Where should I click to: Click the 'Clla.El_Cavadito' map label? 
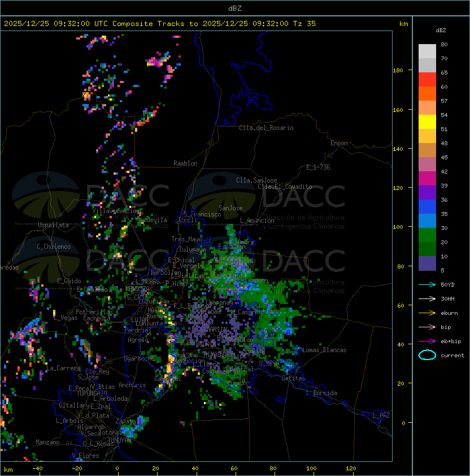click(x=285, y=187)
